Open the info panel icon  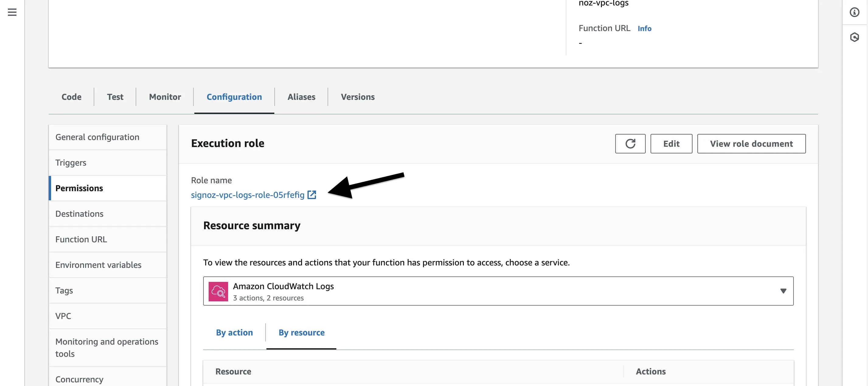pos(855,12)
